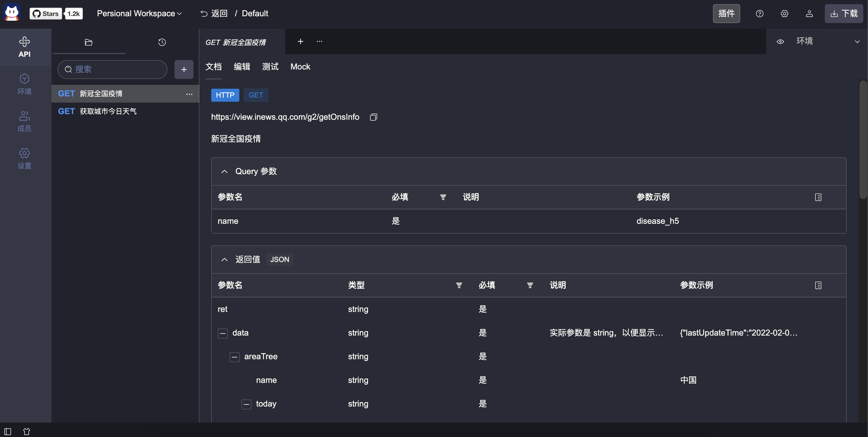Viewport: 868px width, 437px height.
Task: Open the 插件 plugins button
Action: 726,14
